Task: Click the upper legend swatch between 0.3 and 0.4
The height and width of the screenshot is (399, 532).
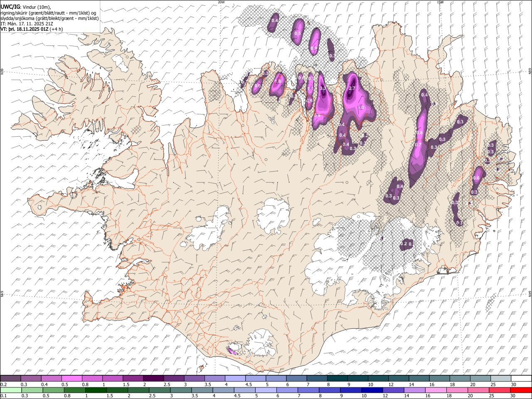Action: coord(31,379)
